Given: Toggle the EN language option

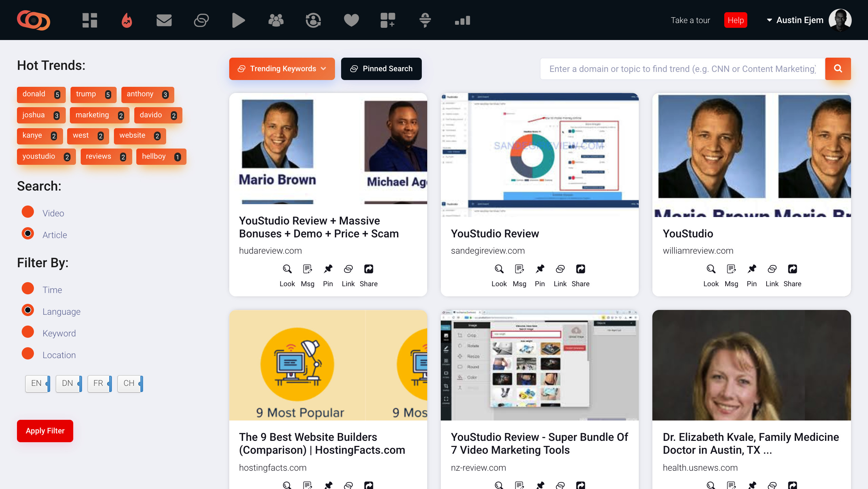Looking at the screenshot, I should 38,384.
